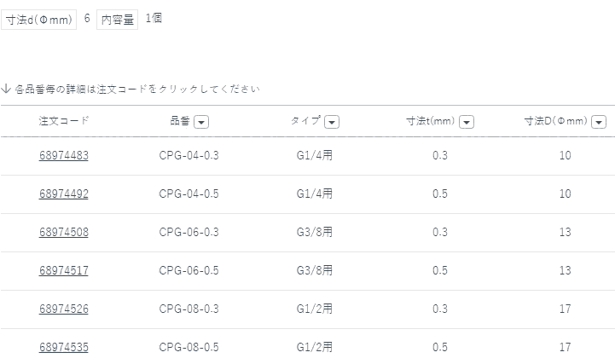The height and width of the screenshot is (364, 615).
Task: Expand the 寸法t(mm) filter dropdown
Action: [x=467, y=122]
